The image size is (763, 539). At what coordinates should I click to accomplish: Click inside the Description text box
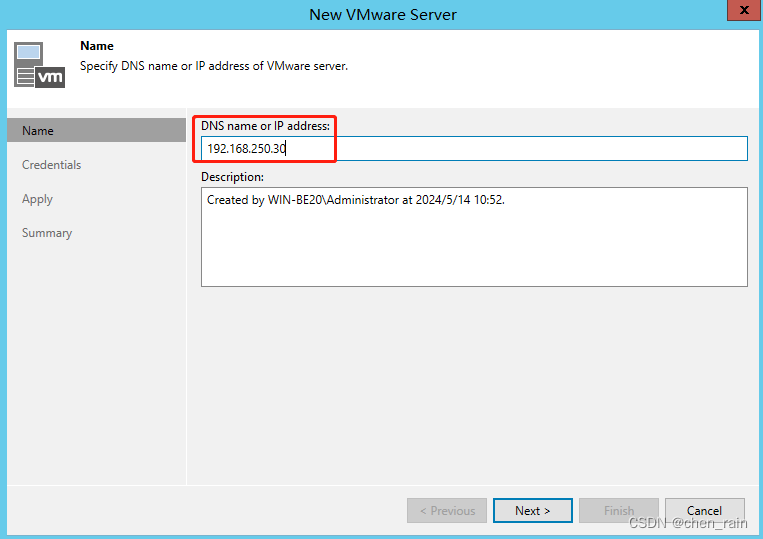click(474, 237)
